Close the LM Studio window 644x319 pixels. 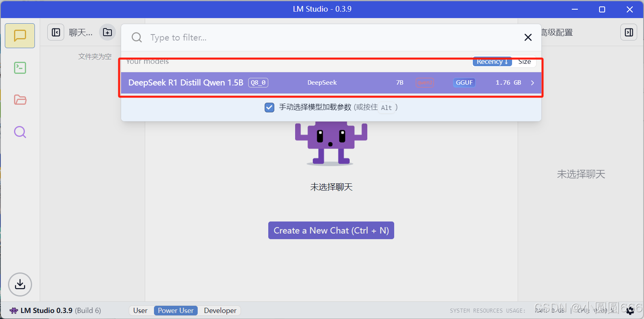click(x=630, y=9)
